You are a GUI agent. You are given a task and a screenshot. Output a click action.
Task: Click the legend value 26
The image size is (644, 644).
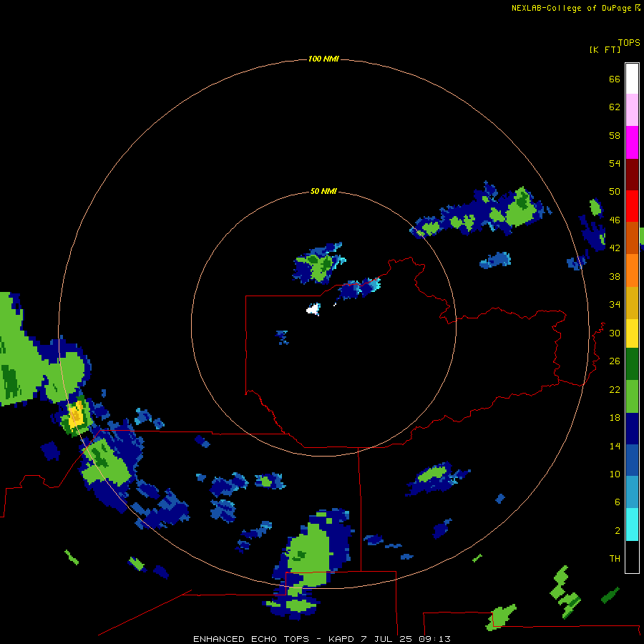point(615,361)
